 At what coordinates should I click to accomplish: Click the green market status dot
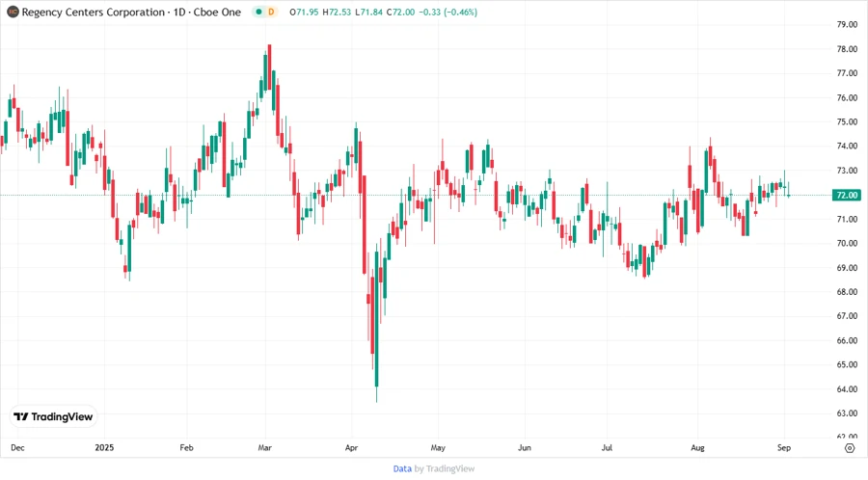[x=258, y=13]
